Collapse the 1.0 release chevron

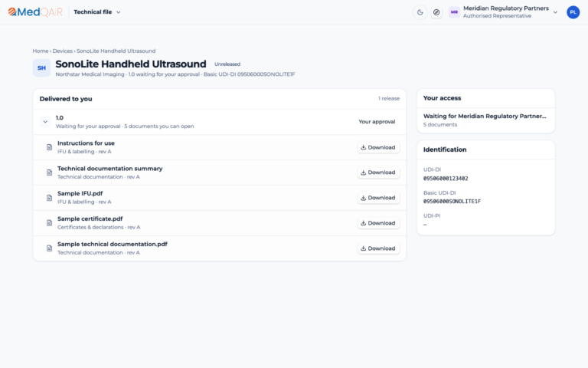coord(45,122)
